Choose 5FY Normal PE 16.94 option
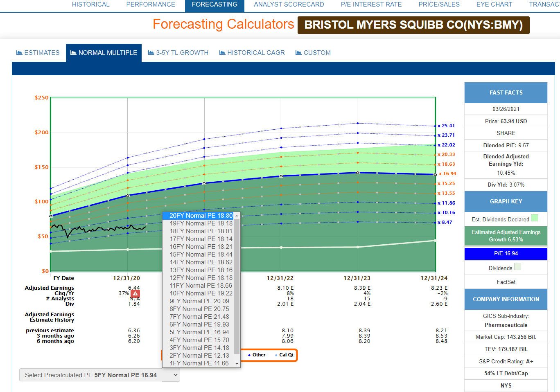The image size is (560, 392). coord(199,332)
